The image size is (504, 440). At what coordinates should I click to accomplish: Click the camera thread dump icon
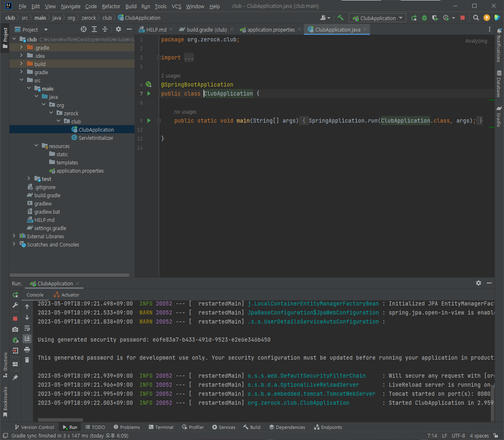point(15,329)
